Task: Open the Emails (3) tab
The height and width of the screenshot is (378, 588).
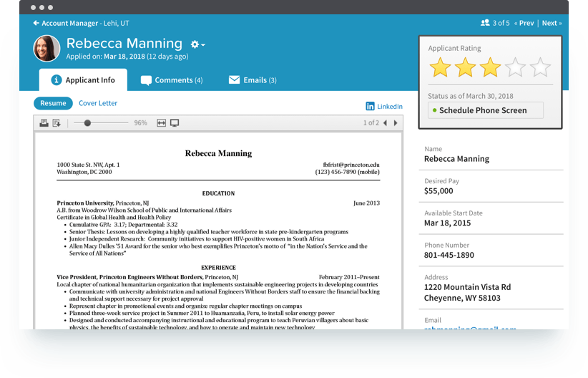Action: (253, 80)
